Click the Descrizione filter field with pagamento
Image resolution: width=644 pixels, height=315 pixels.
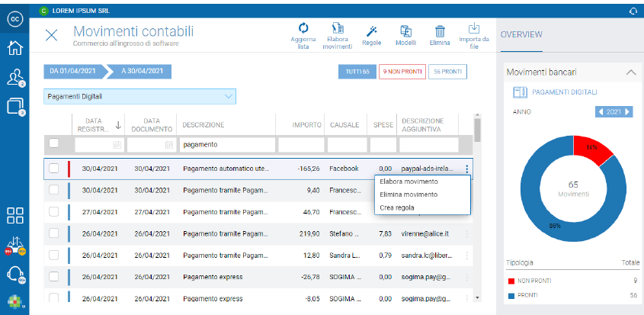(x=228, y=145)
